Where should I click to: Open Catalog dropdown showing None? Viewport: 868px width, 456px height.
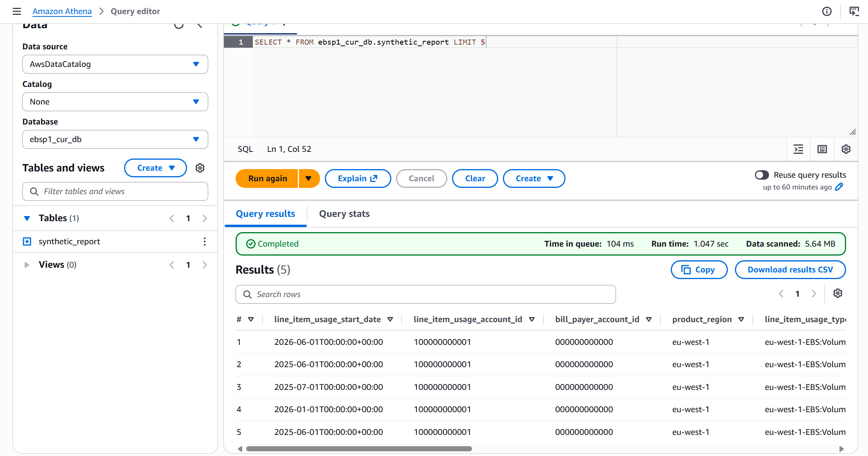click(115, 102)
